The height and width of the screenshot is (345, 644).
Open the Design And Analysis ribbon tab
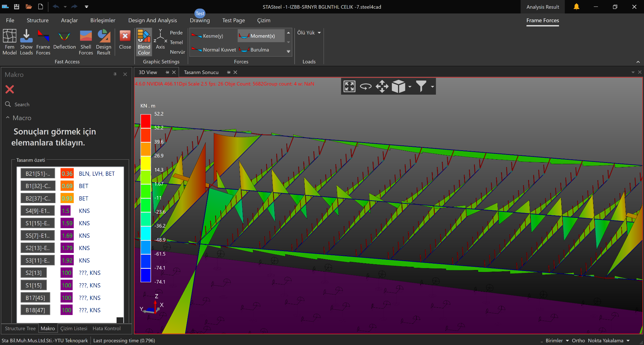[x=152, y=20]
